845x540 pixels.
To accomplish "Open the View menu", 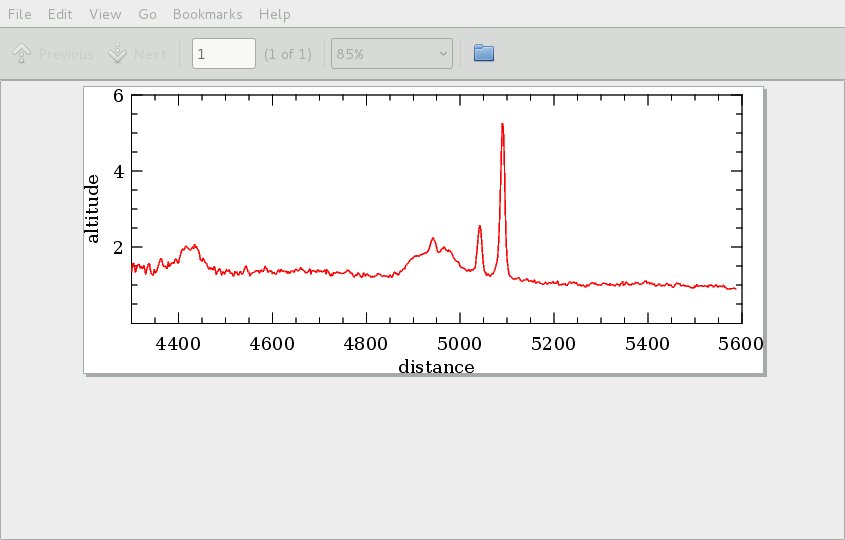I will (x=105, y=14).
